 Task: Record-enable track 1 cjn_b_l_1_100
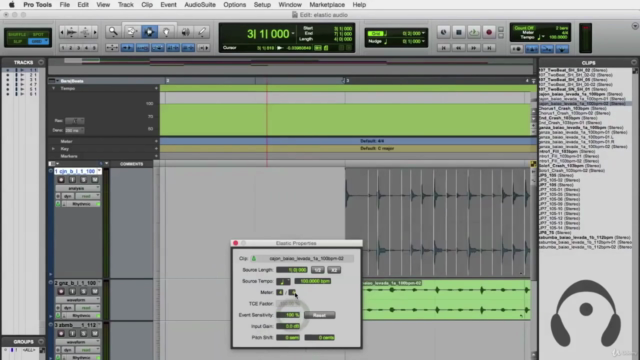pyautogui.click(x=61, y=180)
